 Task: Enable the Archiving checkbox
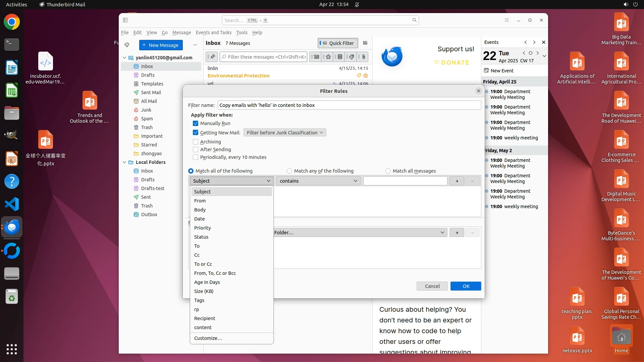196,142
